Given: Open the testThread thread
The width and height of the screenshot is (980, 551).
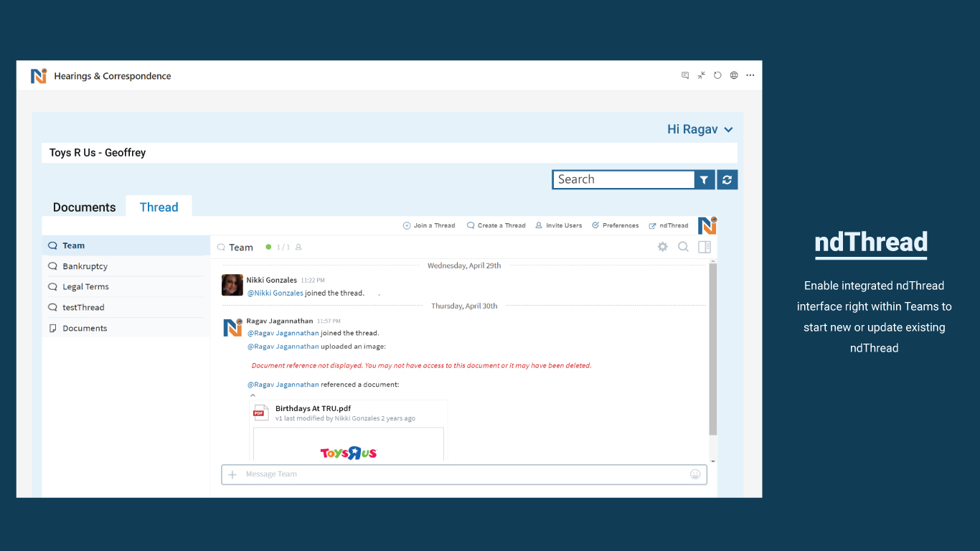Looking at the screenshot, I should pos(126,307).
